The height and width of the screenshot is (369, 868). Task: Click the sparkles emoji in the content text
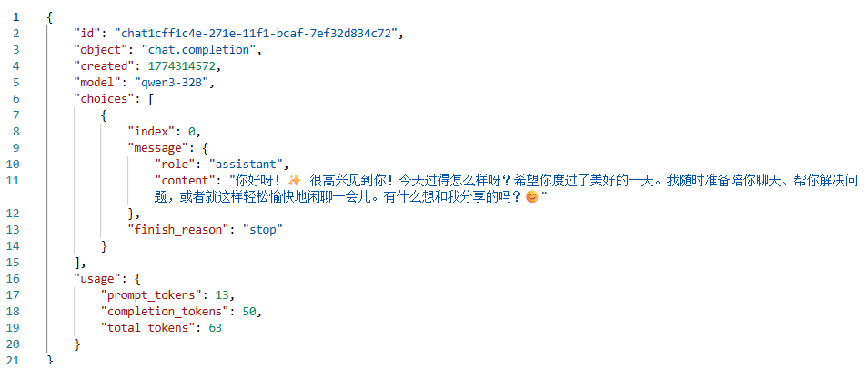[294, 181]
